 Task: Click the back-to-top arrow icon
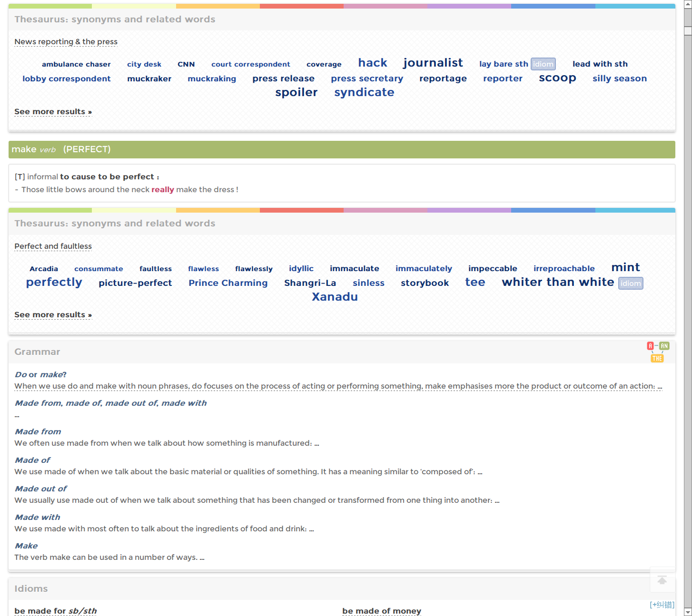662,580
